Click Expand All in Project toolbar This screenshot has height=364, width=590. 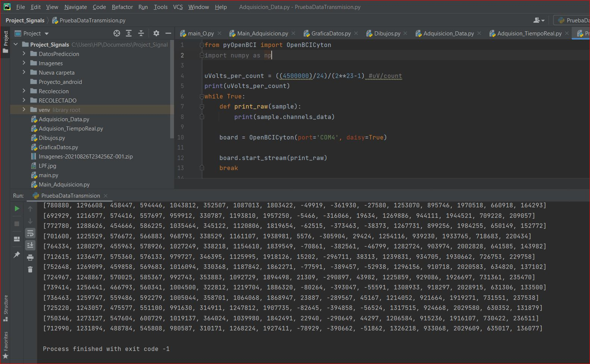point(129,33)
